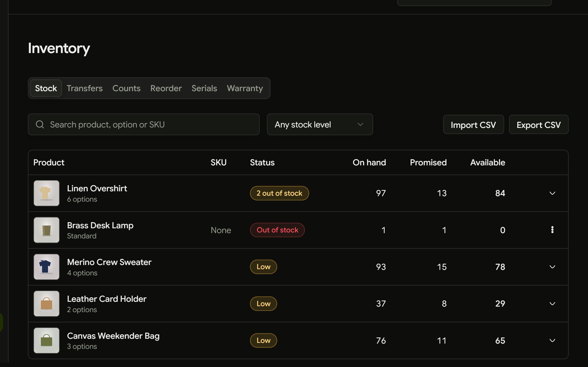The height and width of the screenshot is (367, 588).
Task: Click the Export CSV button
Action: (x=539, y=124)
